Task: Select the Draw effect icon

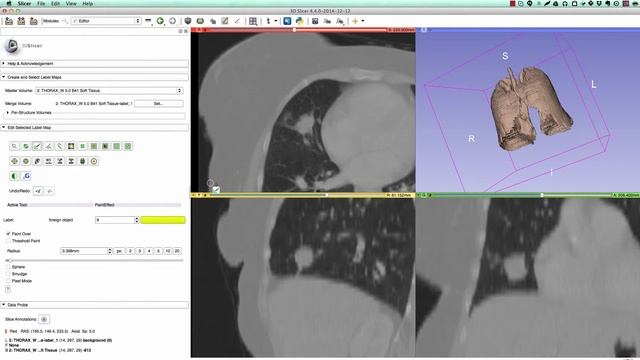Action: [49, 146]
